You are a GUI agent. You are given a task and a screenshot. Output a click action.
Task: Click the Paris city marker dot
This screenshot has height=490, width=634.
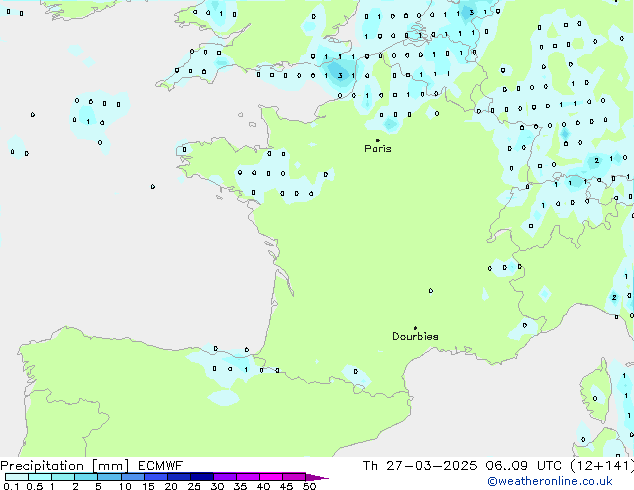(377, 140)
